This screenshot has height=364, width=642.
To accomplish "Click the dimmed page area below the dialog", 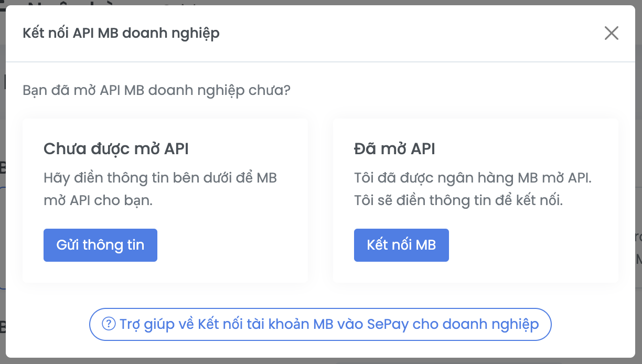I will point(321,360).
